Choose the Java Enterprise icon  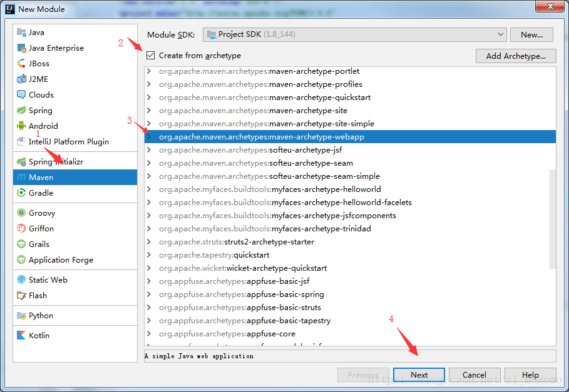click(21, 48)
